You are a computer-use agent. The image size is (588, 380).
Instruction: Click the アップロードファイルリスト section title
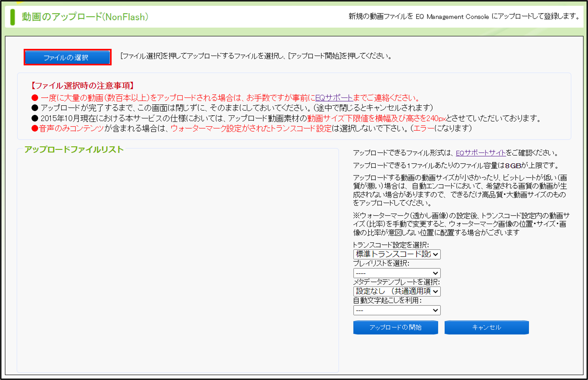pyautogui.click(x=74, y=149)
